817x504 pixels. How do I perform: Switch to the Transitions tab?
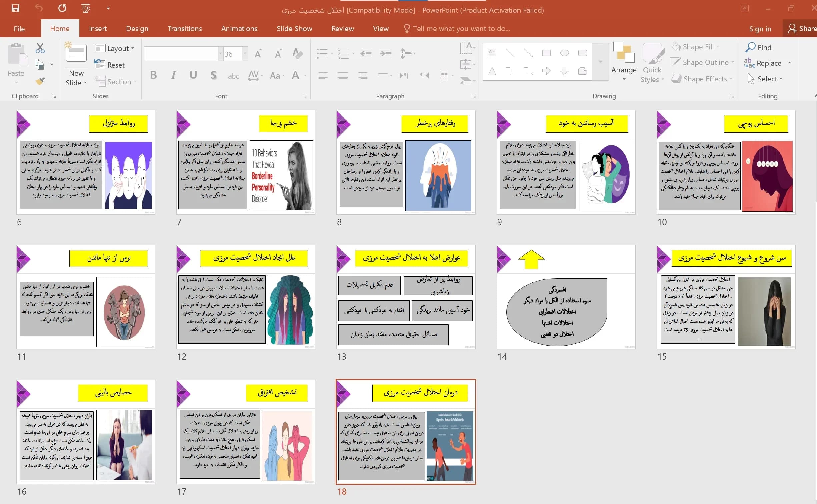click(185, 29)
